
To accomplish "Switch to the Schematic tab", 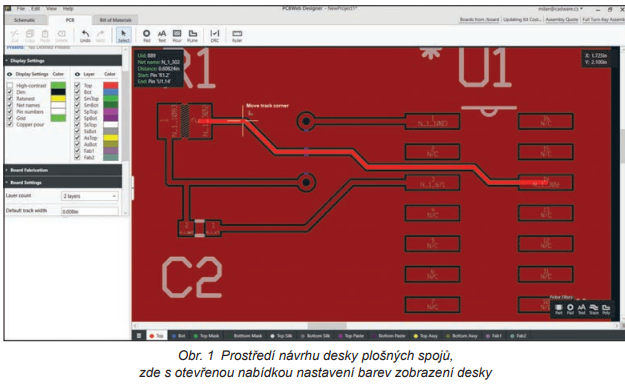I will pyautogui.click(x=25, y=20).
